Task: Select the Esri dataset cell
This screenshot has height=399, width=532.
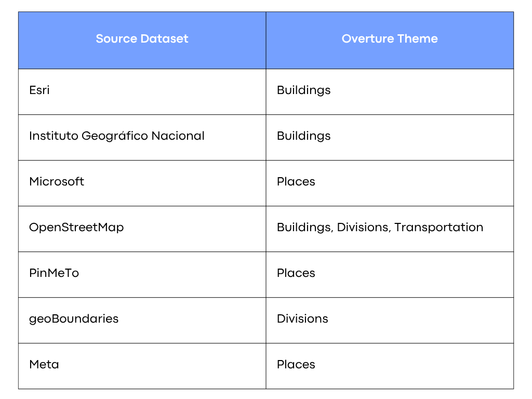Action: [x=142, y=91]
